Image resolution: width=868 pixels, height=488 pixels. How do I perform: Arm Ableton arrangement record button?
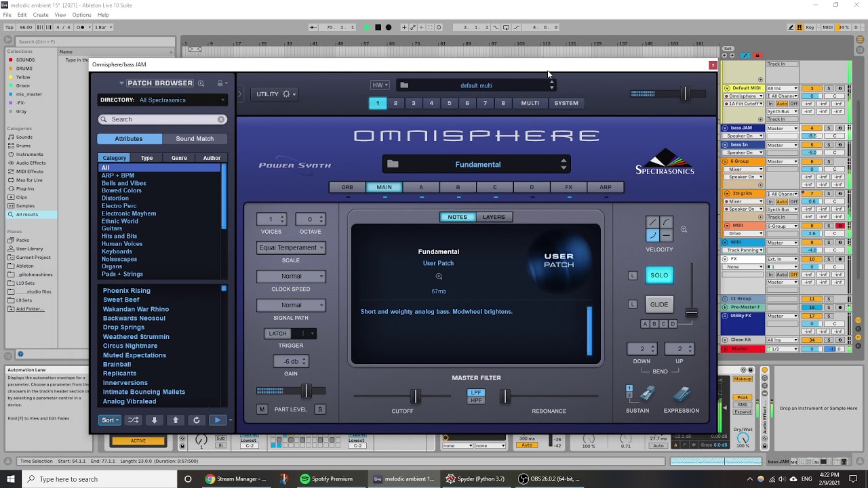388,27
